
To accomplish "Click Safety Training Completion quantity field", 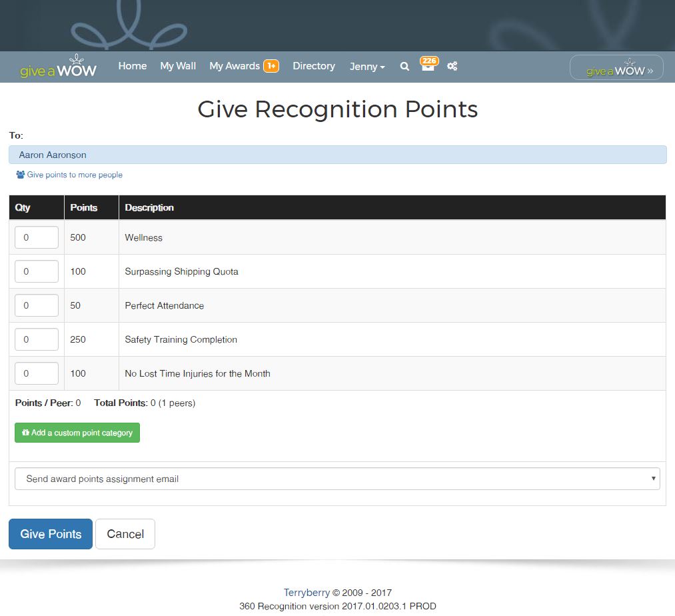I will [x=37, y=339].
